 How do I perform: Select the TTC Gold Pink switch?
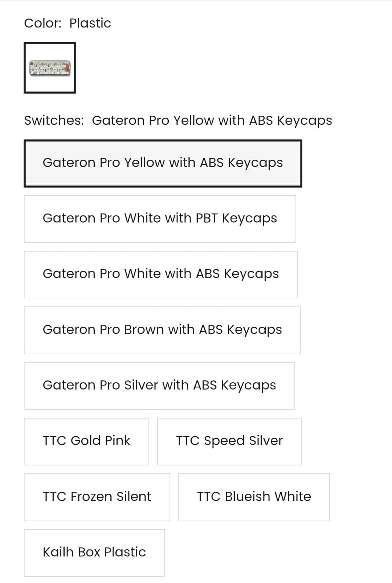pyautogui.click(x=86, y=441)
